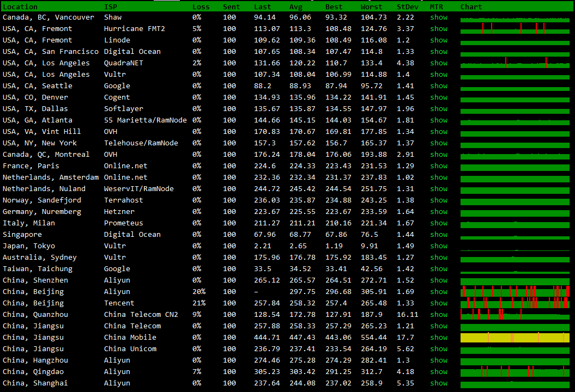Open MTR show link for France, Paris
575x392 pixels.
point(439,166)
